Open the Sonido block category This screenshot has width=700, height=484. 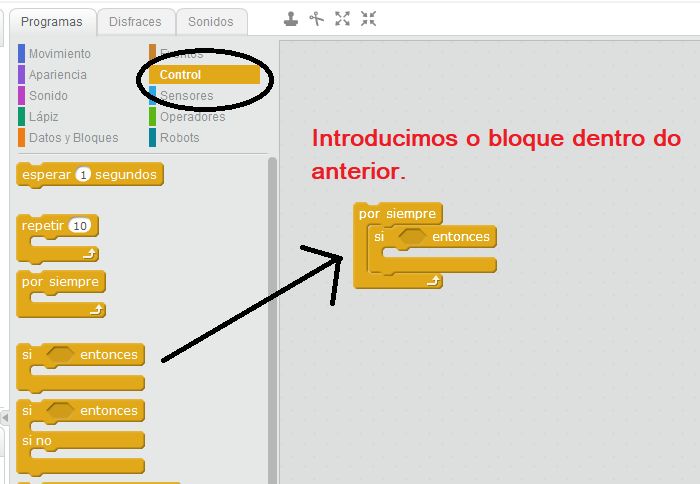(x=48, y=96)
